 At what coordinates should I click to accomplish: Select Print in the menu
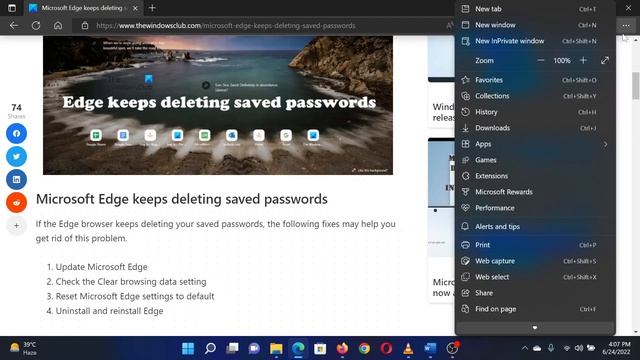click(x=535, y=245)
